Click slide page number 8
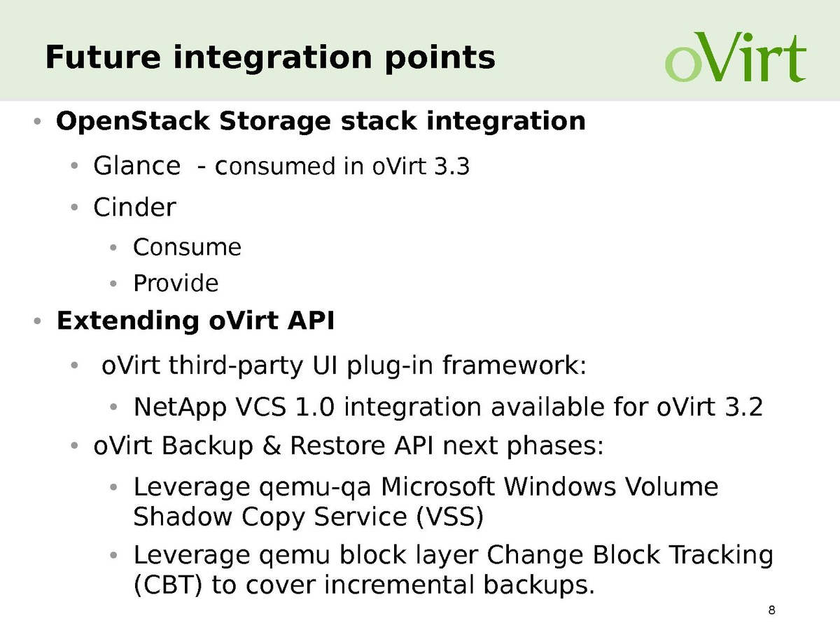Screen dimensions: 840x630 [772, 611]
